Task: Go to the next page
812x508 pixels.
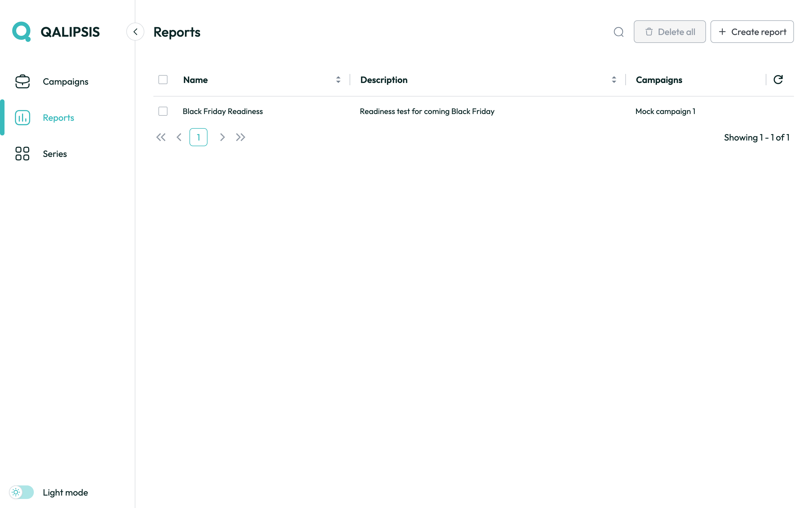Action: click(x=222, y=137)
